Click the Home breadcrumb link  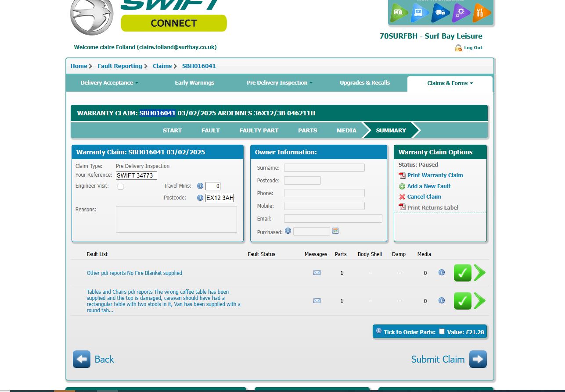coord(79,66)
